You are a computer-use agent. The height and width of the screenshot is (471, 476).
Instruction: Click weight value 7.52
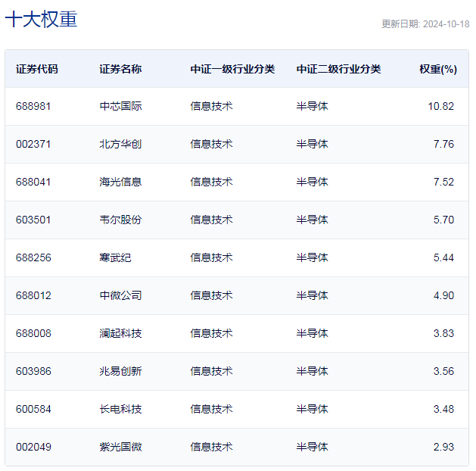pyautogui.click(x=443, y=182)
